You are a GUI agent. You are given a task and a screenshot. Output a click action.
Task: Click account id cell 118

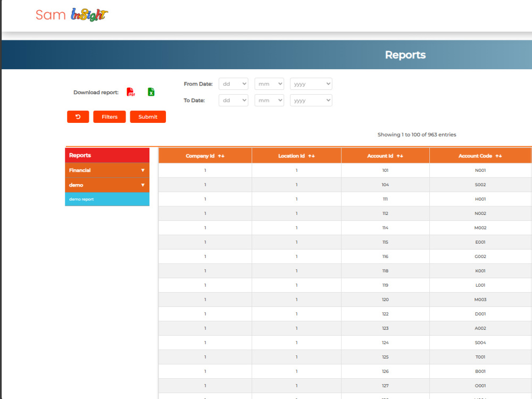[x=385, y=271]
